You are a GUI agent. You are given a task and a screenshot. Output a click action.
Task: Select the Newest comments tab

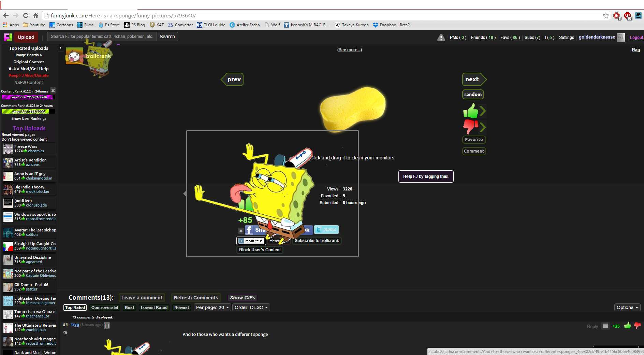(x=181, y=308)
